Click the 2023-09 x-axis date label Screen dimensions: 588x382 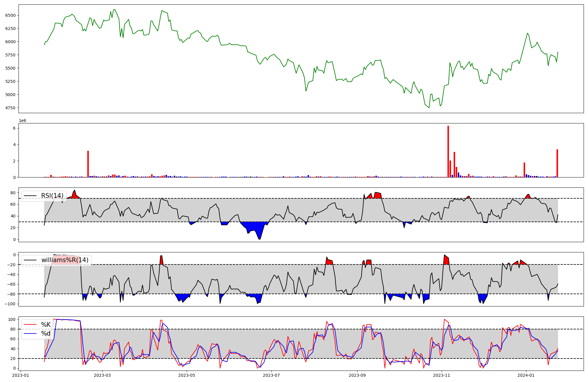(357, 375)
